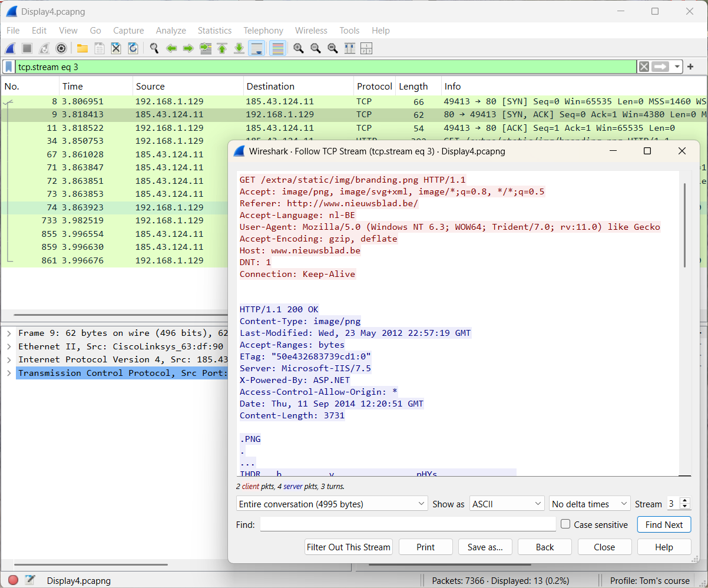Click the save capture file icon
The width and height of the screenshot is (708, 588).
pos(100,48)
